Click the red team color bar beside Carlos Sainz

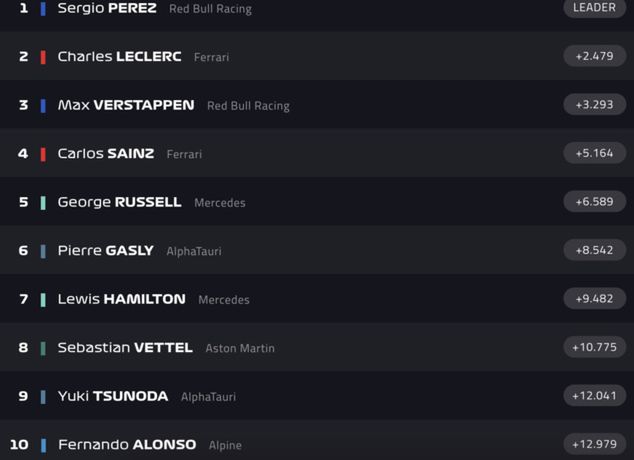tap(43, 154)
